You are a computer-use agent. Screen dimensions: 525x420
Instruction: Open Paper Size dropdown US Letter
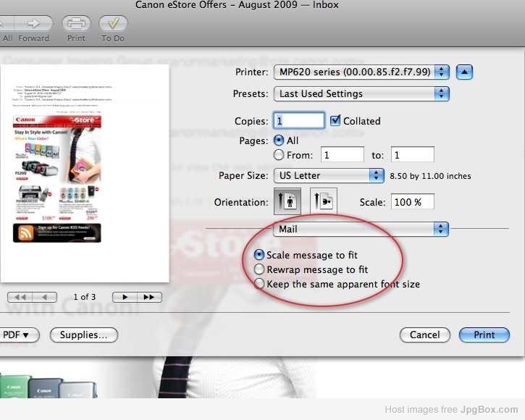pos(329,175)
